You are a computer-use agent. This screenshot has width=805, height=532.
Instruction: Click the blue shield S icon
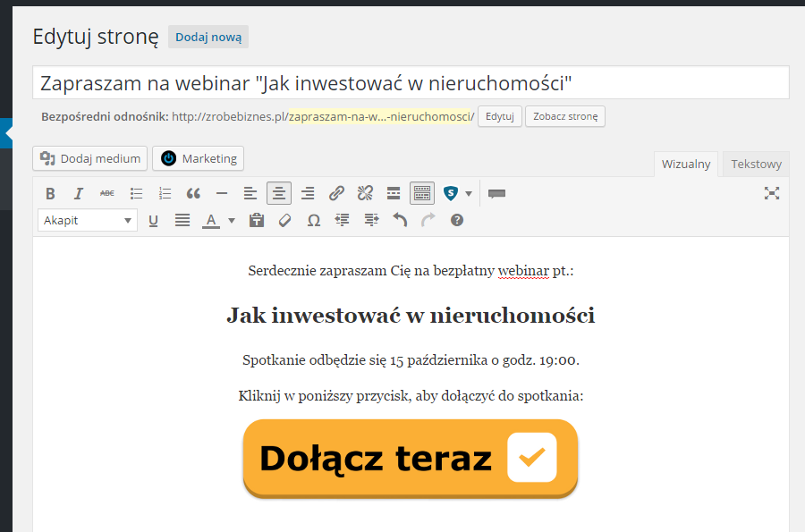[450, 193]
